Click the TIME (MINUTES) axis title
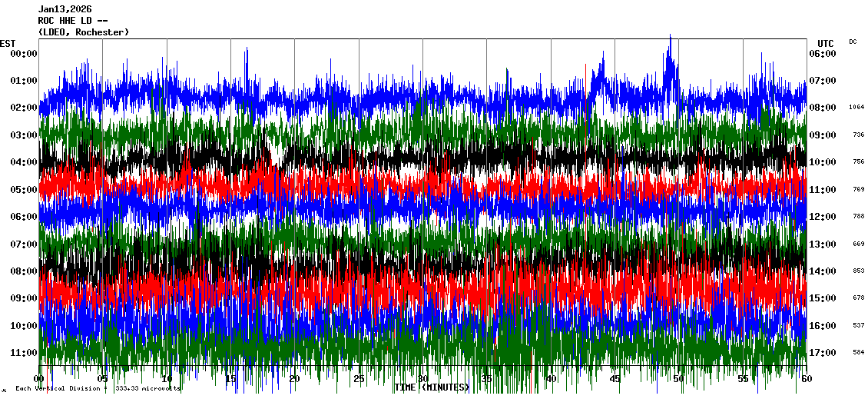Image resolution: width=868 pixels, height=399 pixels. 432,387
